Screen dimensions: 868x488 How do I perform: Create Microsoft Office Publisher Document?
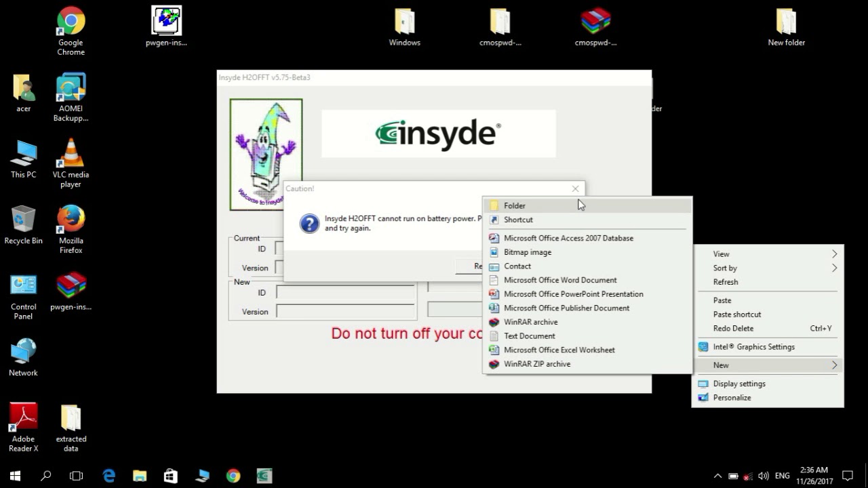click(x=587, y=308)
